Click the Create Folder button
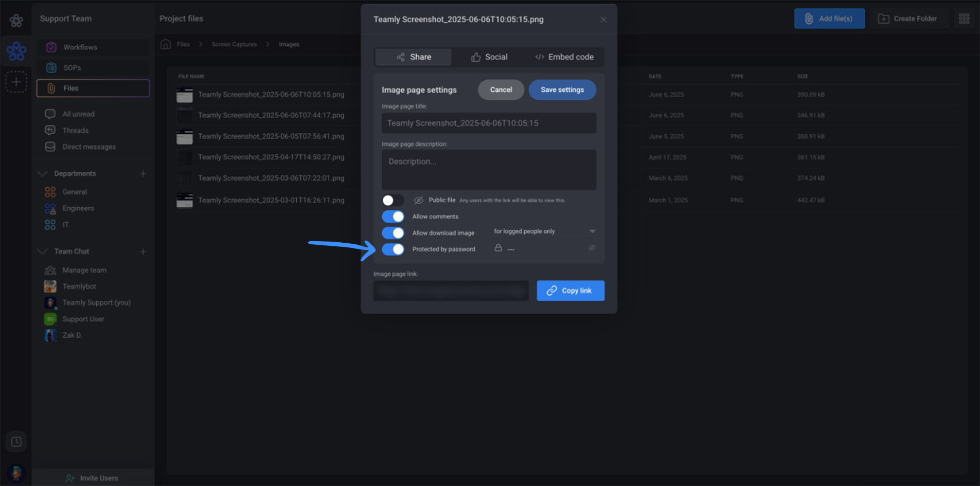Screen dimensions: 980x486 [908, 19]
